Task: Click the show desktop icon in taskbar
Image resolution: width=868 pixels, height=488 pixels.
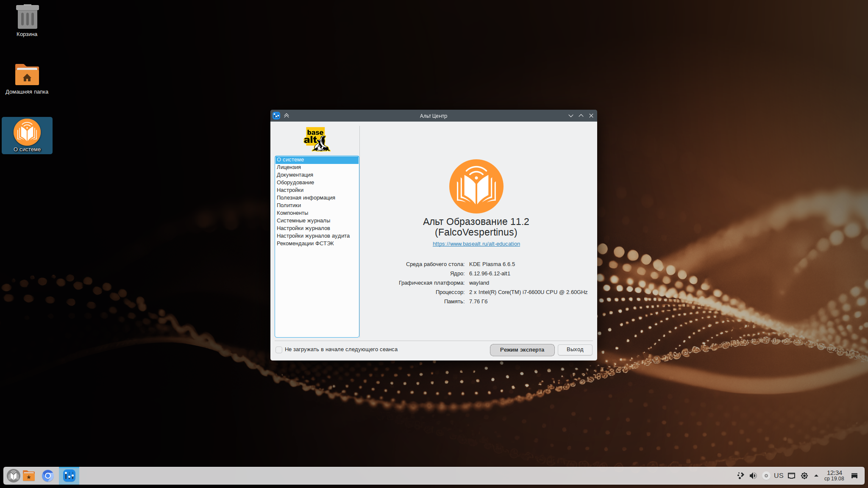Action: [x=854, y=476]
